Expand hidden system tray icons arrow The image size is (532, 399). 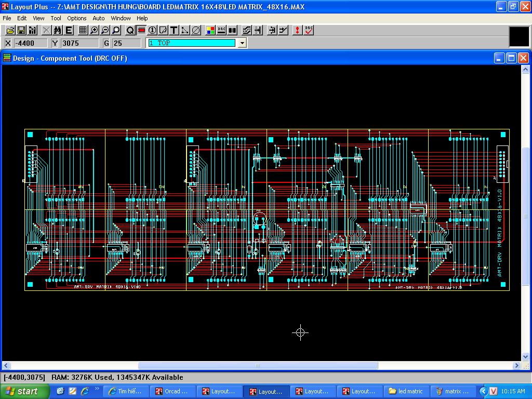483,391
